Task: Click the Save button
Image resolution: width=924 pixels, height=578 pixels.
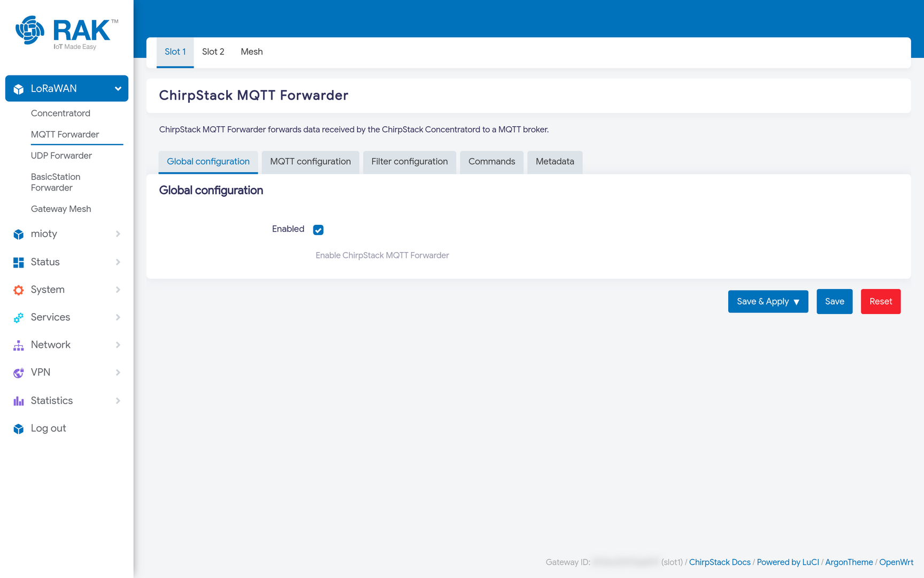Action: tap(834, 301)
